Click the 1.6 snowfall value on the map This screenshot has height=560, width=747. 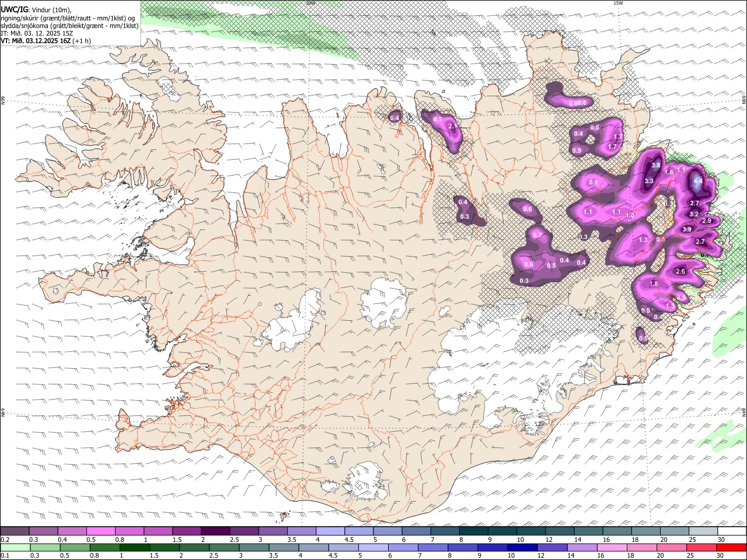coord(669,172)
